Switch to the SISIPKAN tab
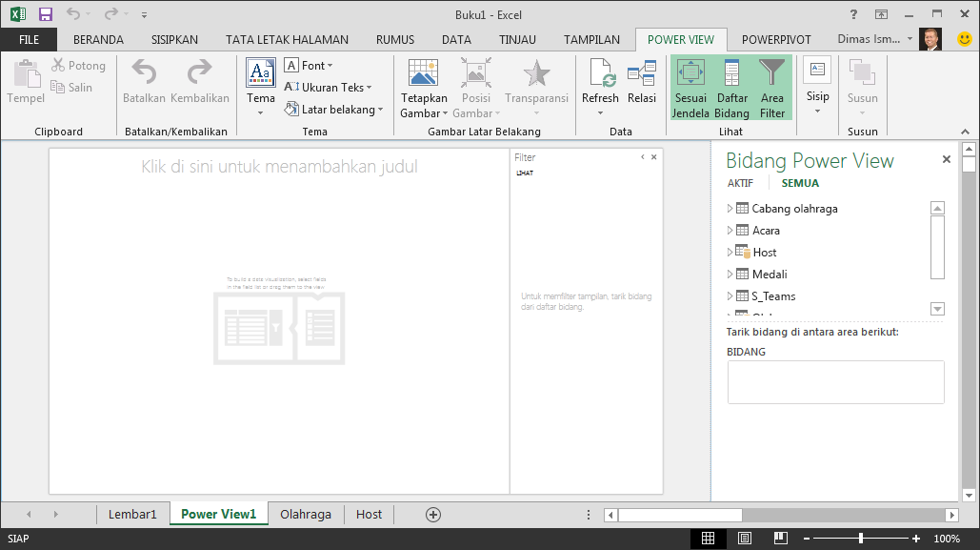The width and height of the screenshot is (980, 550). point(174,39)
